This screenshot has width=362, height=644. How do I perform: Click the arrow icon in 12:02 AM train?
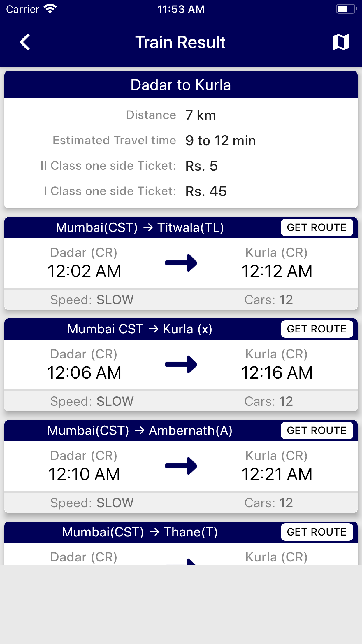point(181,263)
